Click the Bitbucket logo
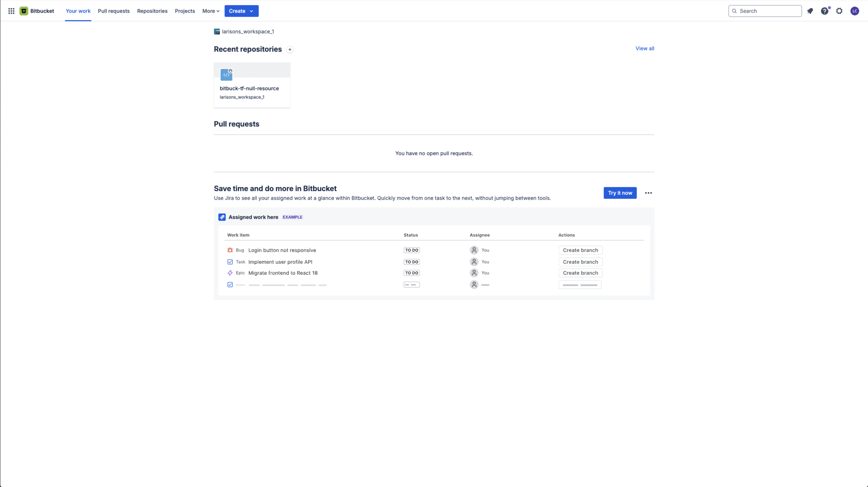This screenshot has height=487, width=868. tap(24, 11)
